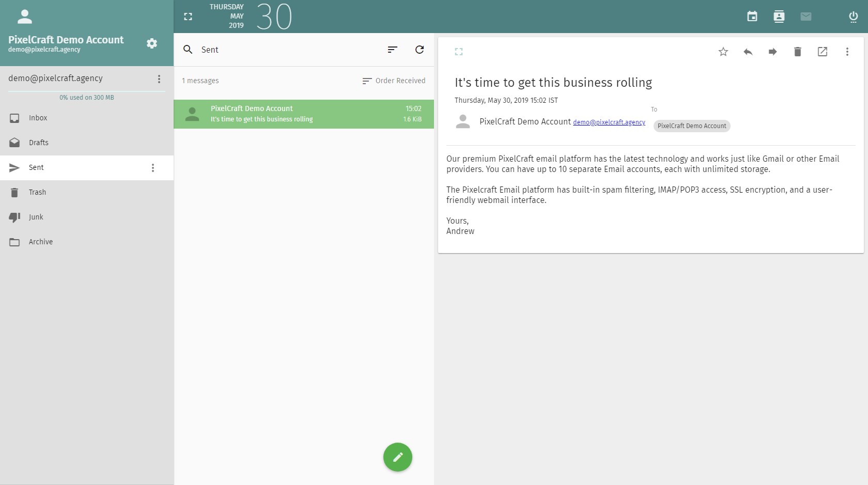Click the sender avatar in message list

pyautogui.click(x=192, y=114)
